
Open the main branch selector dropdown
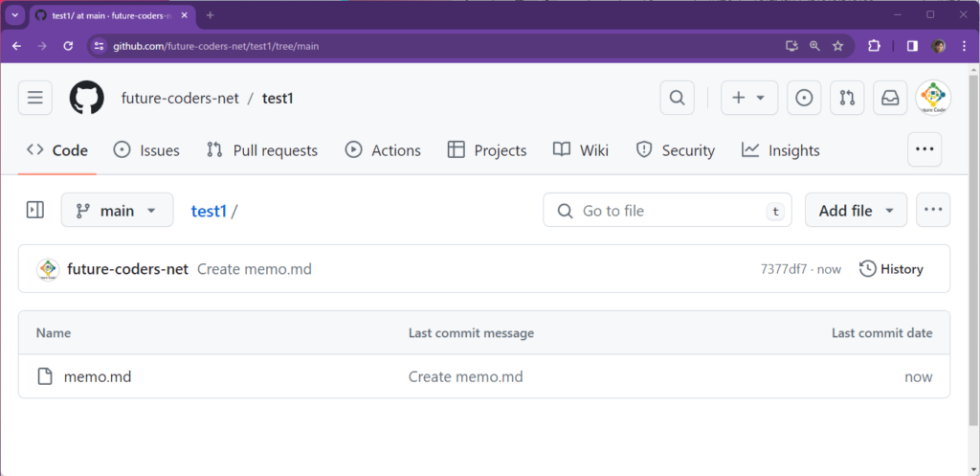[117, 210]
